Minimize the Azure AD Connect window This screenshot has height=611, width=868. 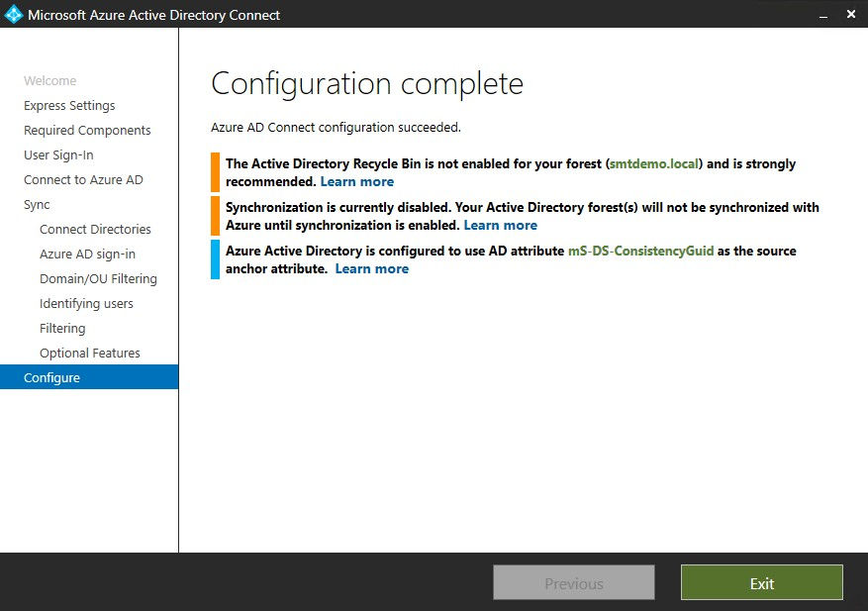(823, 15)
